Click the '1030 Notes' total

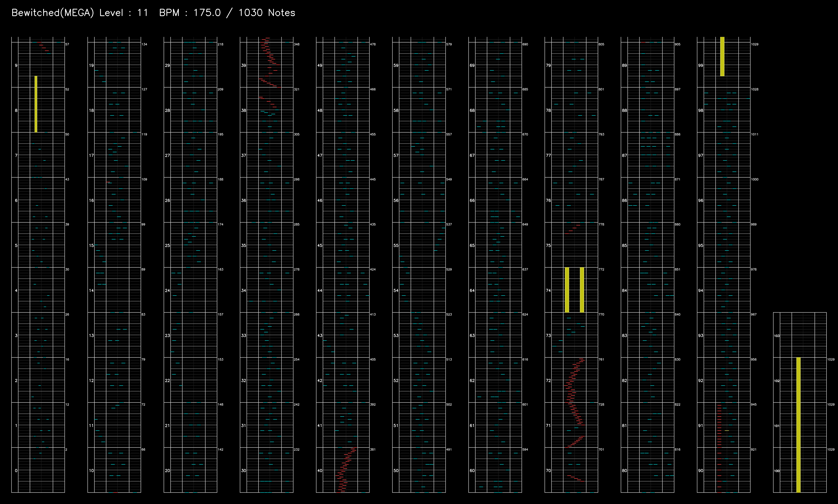point(267,13)
